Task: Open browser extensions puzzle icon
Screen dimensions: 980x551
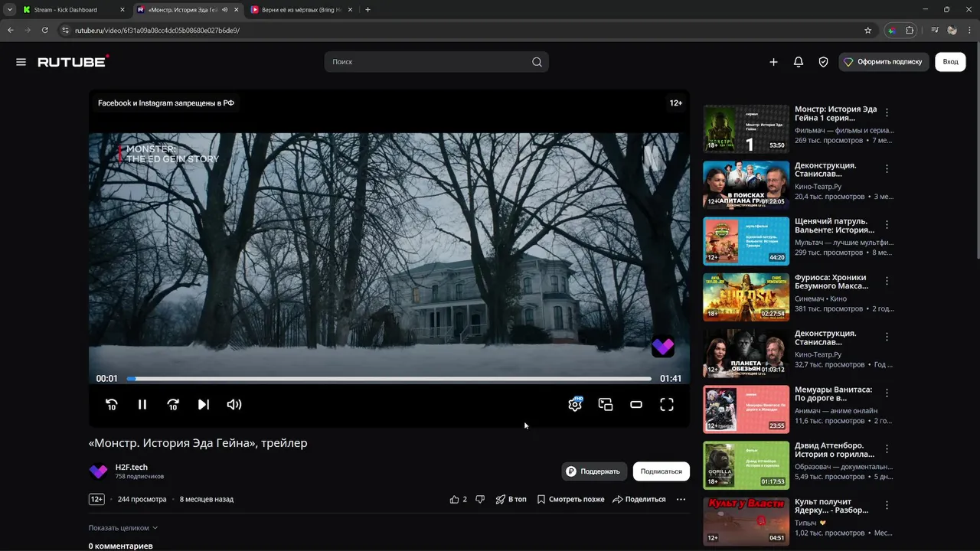Action: tap(910, 31)
